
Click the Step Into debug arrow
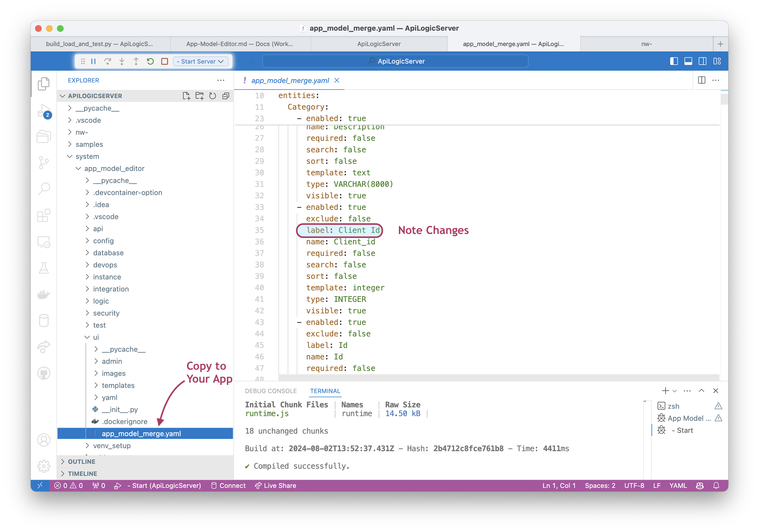pyautogui.click(x=122, y=61)
